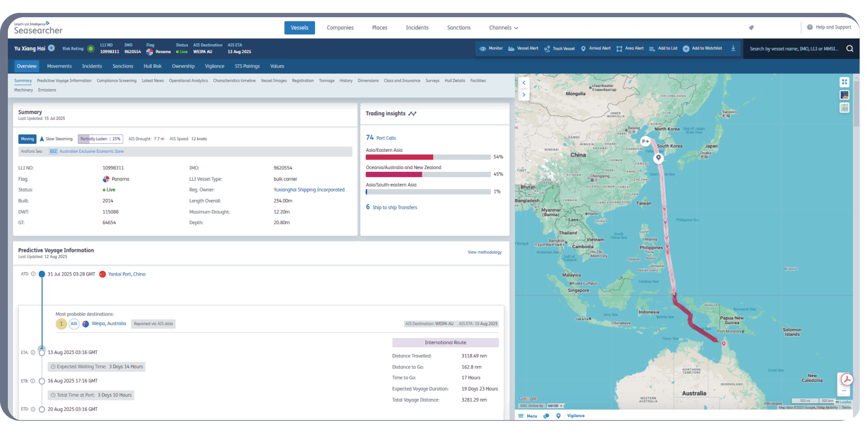
Task: Click Add to Watchlist
Action: point(702,49)
